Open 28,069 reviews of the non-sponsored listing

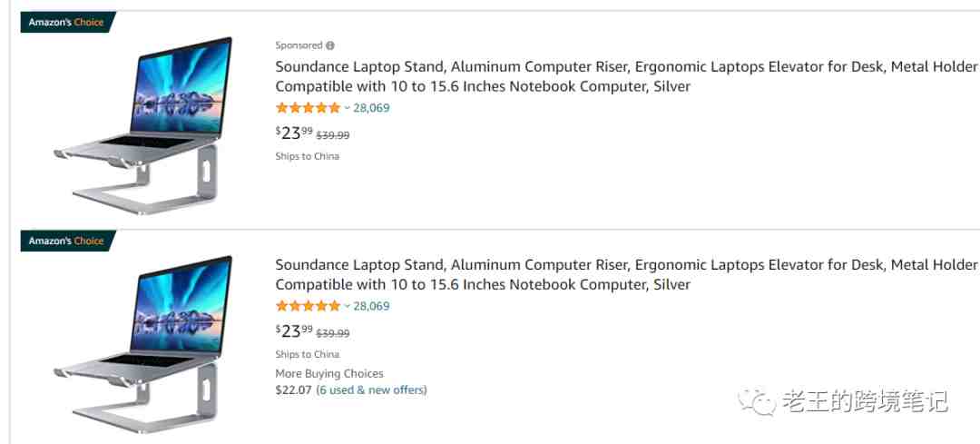pyautogui.click(x=371, y=306)
